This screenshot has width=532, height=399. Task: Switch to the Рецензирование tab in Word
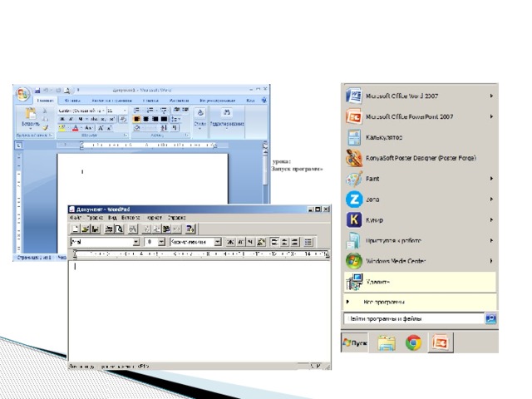pyautogui.click(x=217, y=101)
